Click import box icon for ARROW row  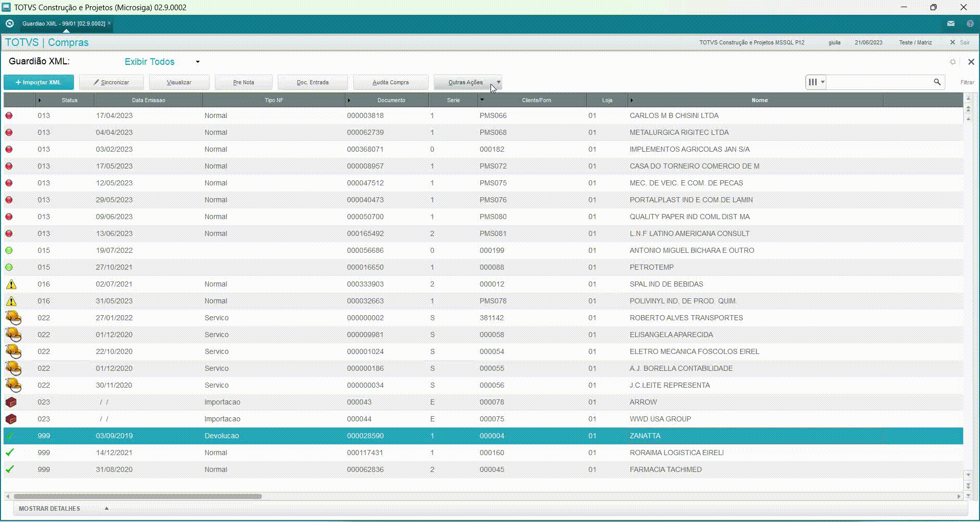click(x=11, y=402)
